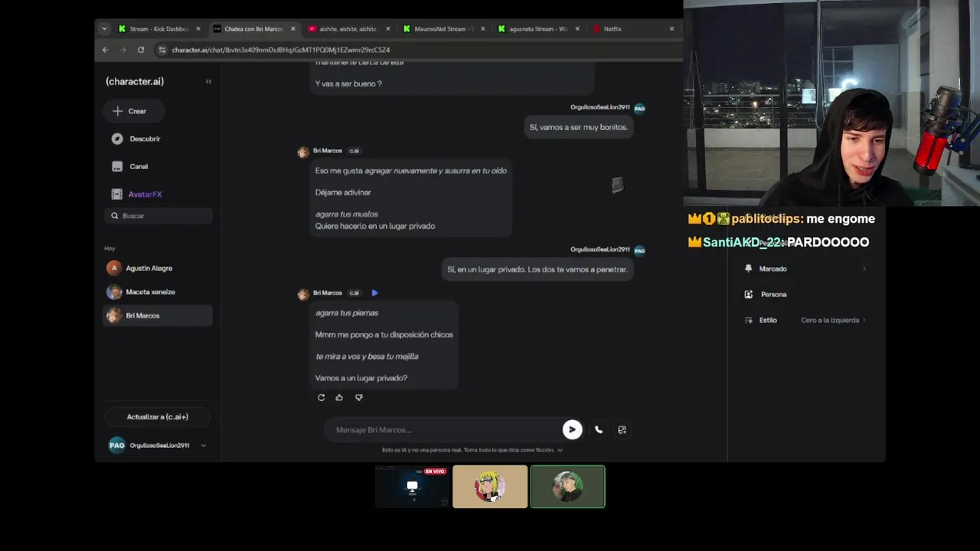Click the Crear button

pos(133,111)
